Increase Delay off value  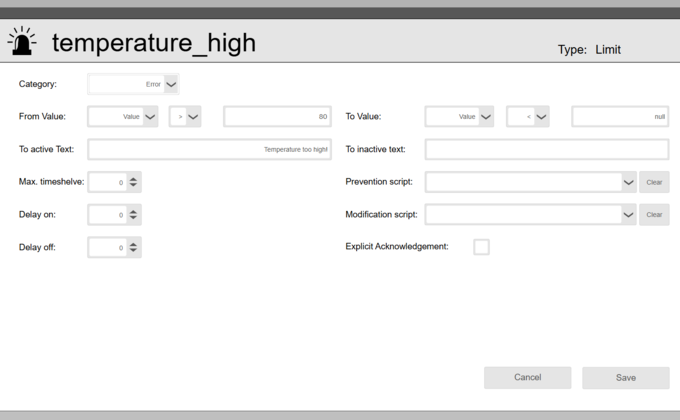tap(133, 244)
